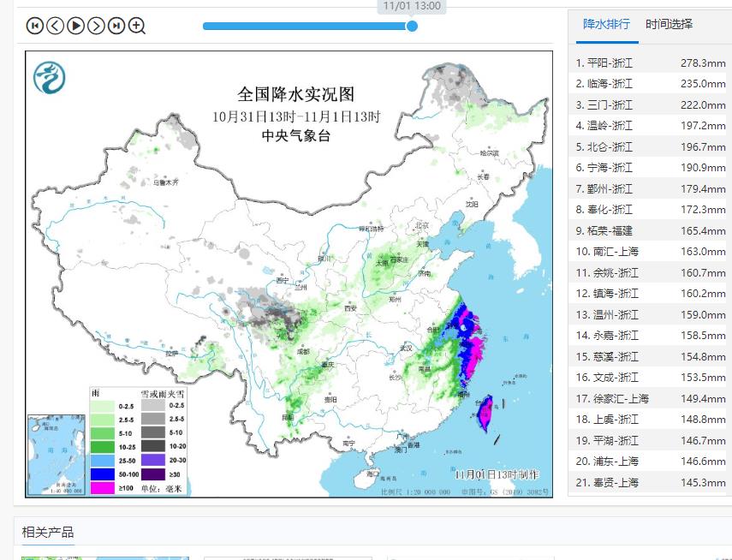Screen dimensions: 732x560
Task: Step back to the previous frame
Action: (55, 26)
